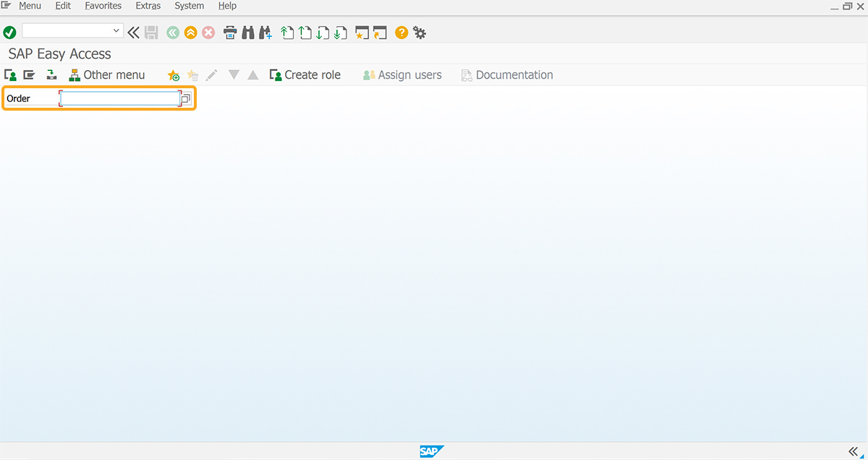The width and height of the screenshot is (868, 460).
Task: Open search help beside Order field
Action: click(x=186, y=98)
